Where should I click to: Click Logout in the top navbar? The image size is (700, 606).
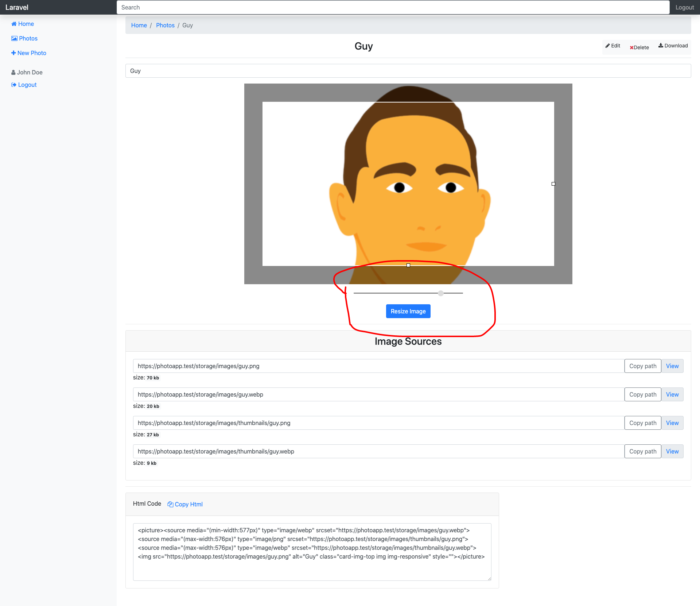coord(684,8)
